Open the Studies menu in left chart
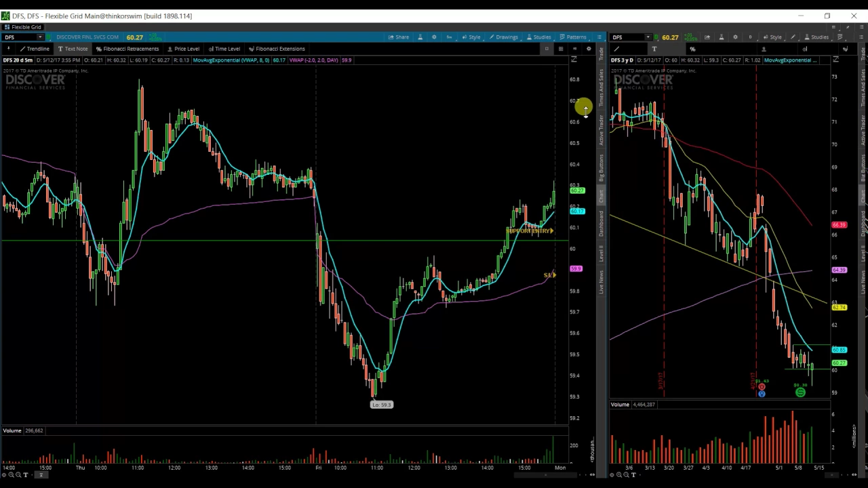 pyautogui.click(x=538, y=37)
